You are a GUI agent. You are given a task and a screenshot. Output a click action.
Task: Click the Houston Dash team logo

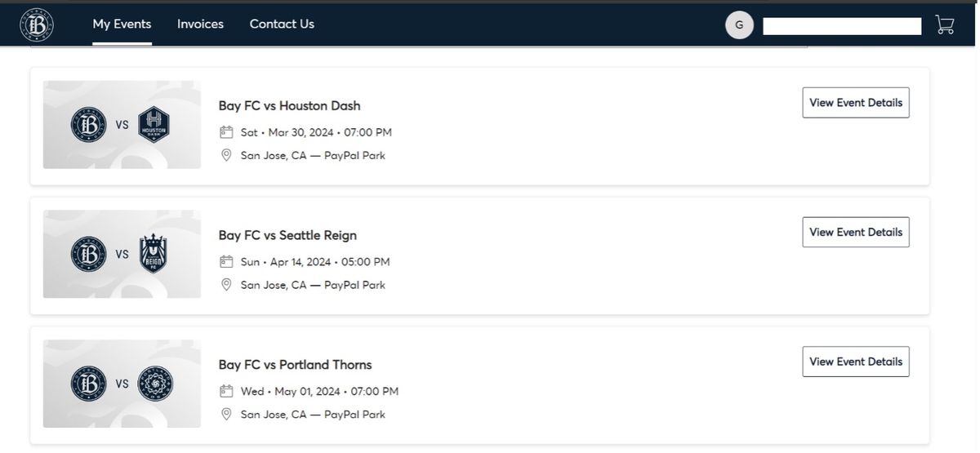[x=154, y=125]
